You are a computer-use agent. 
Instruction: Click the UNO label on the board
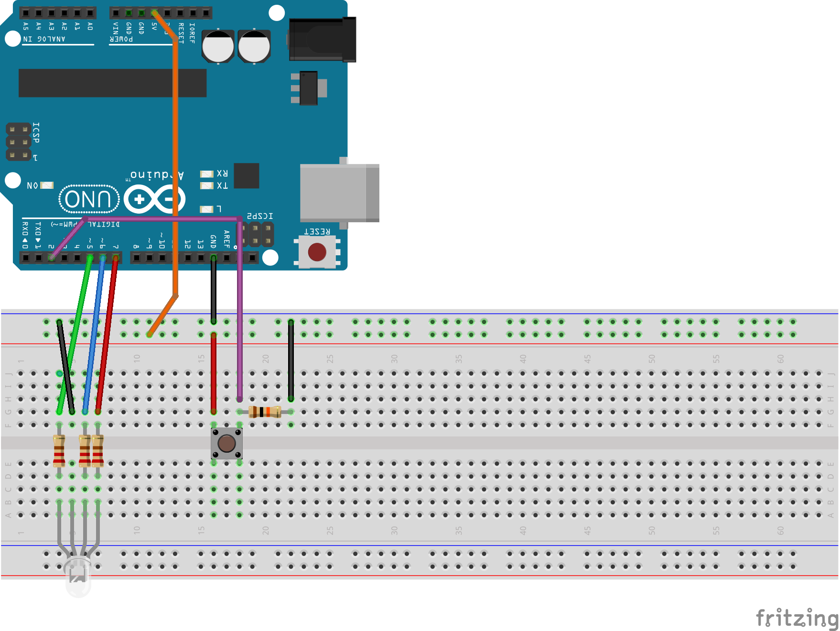[x=89, y=199]
